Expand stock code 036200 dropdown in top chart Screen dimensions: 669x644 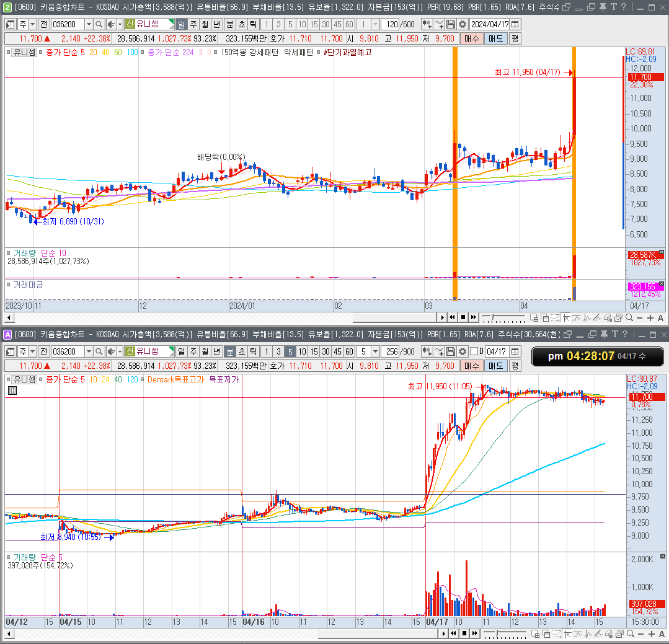89,24
